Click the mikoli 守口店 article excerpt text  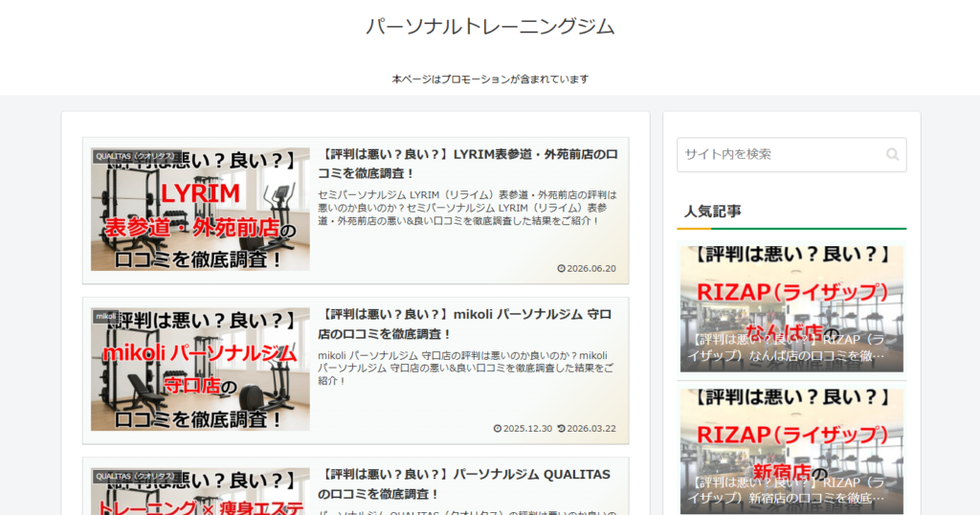(x=466, y=368)
